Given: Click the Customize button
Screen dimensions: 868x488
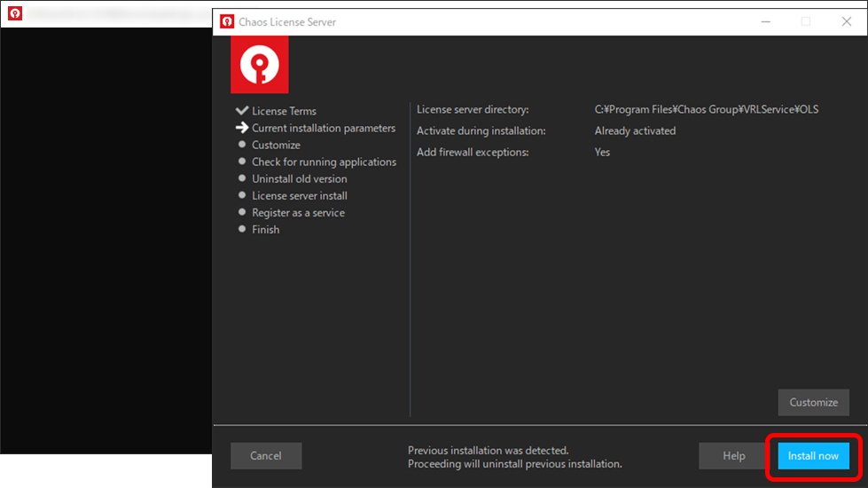Looking at the screenshot, I should pyautogui.click(x=813, y=403).
